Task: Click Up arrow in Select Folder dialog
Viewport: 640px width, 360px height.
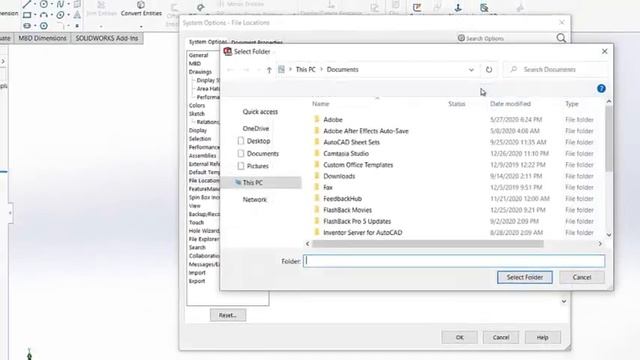Action: tap(269, 70)
